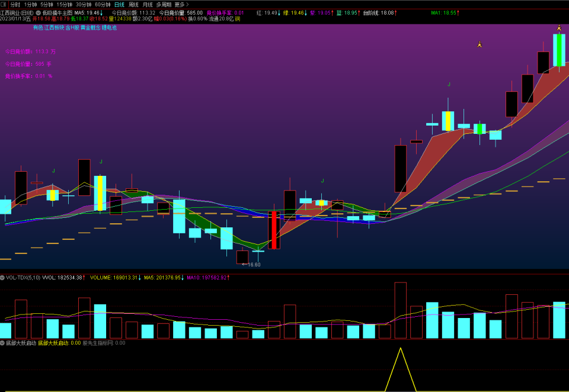
Task: Click the 今日竞价量: 585 手 text
Action: [28, 64]
